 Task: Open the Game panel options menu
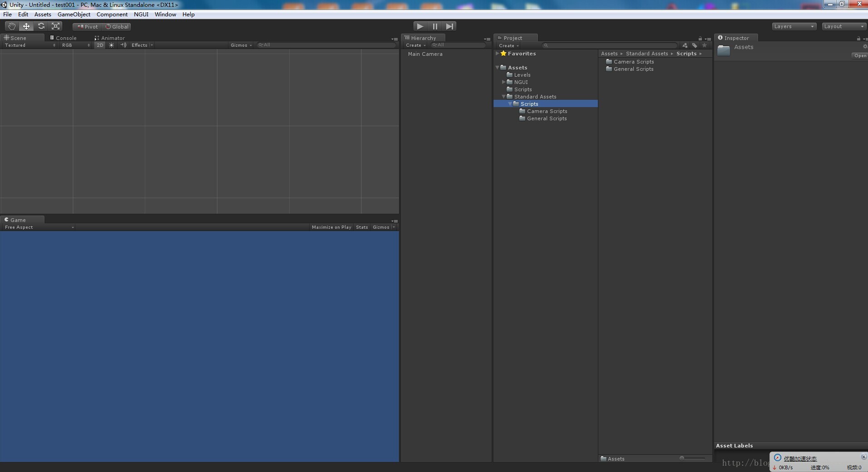coord(395,221)
